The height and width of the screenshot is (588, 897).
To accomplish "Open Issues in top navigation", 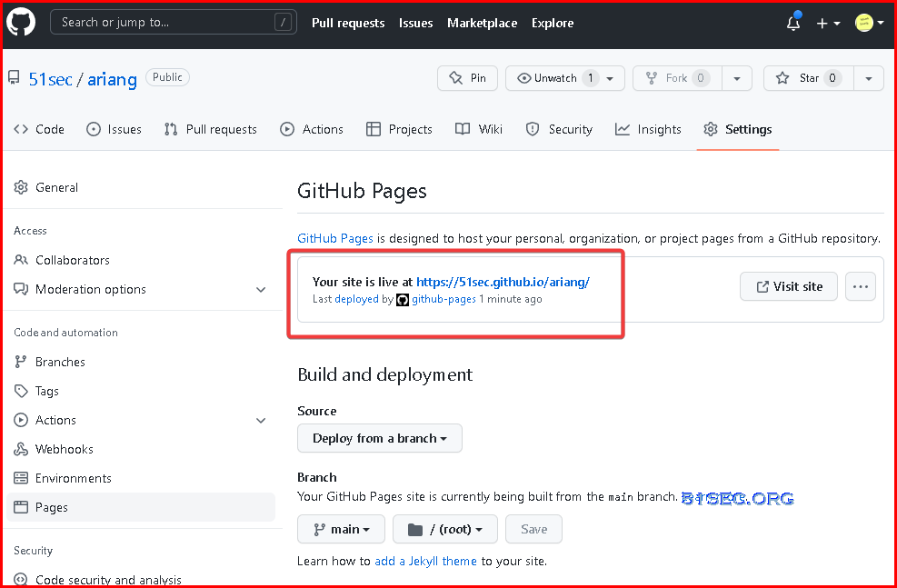I will 416,24.
